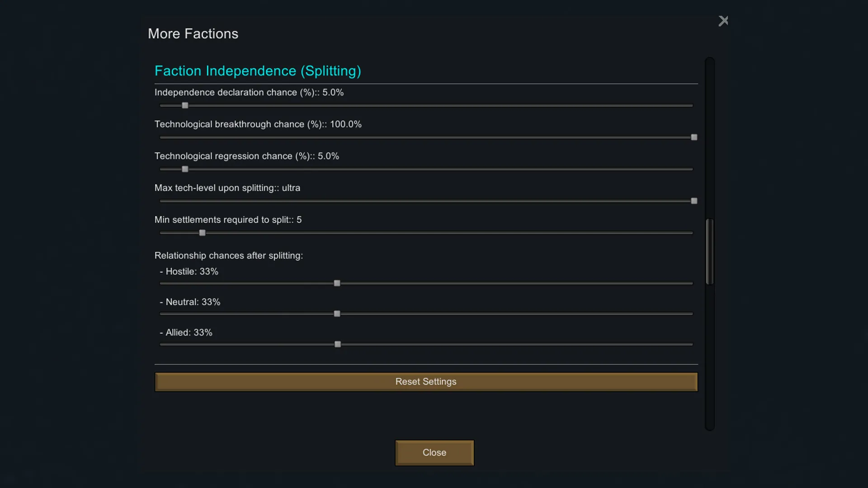The height and width of the screenshot is (488, 868).
Task: Click the Neutral relationship chance slider handle
Action: [337, 314]
